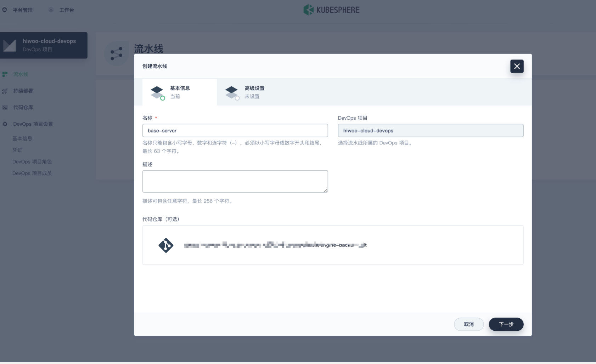596x364 pixels.
Task: Open 持续部署 in the sidebar
Action: click(23, 91)
